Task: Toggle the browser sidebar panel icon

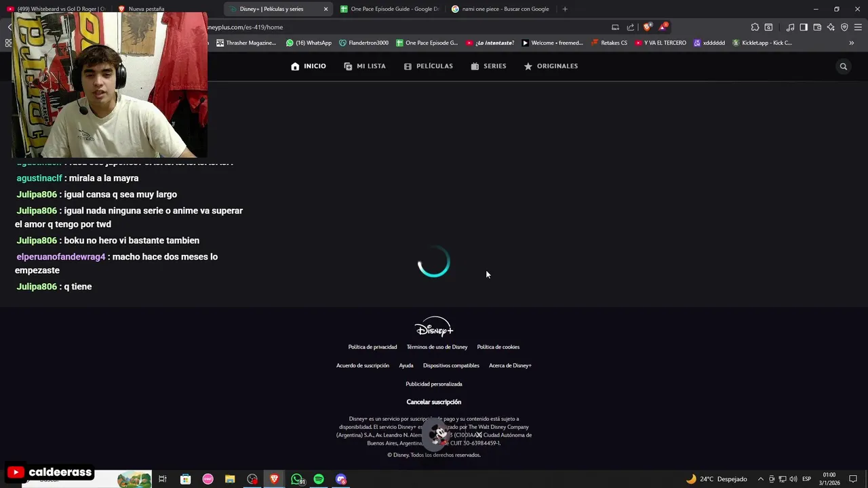Action: pyautogui.click(x=804, y=27)
